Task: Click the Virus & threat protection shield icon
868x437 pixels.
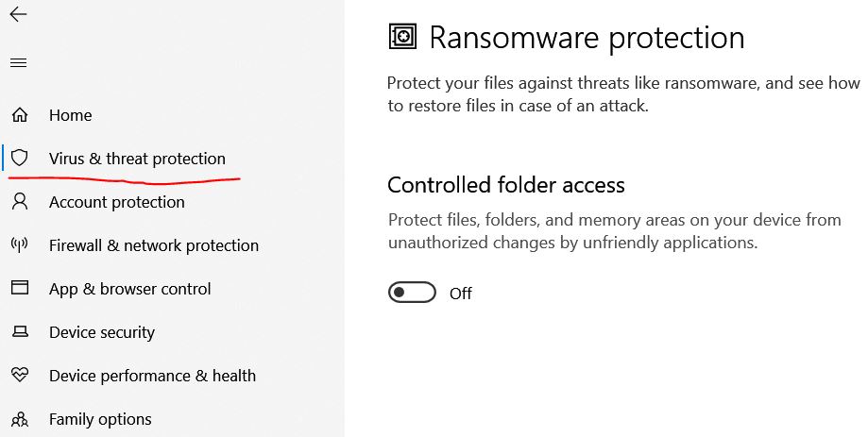Action: coord(20,158)
